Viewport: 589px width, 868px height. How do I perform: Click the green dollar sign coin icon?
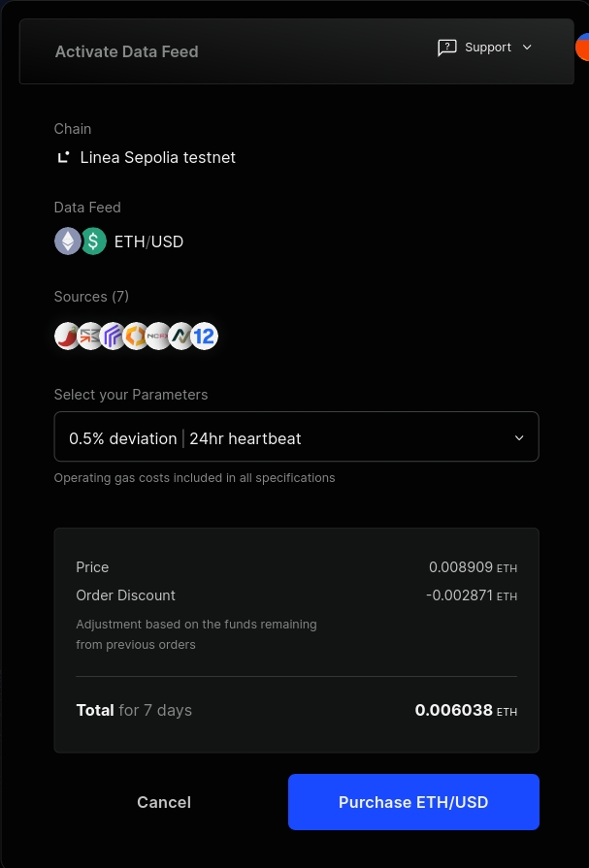[93, 241]
